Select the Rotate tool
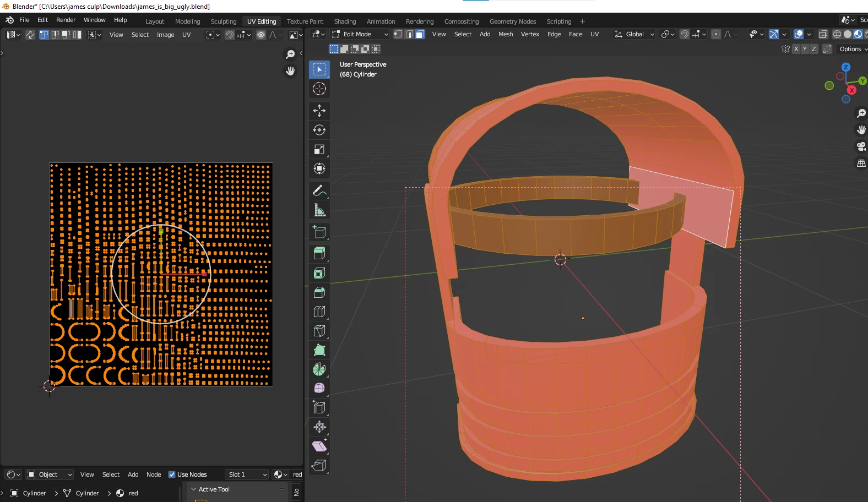The height and width of the screenshot is (502, 868). tap(319, 130)
